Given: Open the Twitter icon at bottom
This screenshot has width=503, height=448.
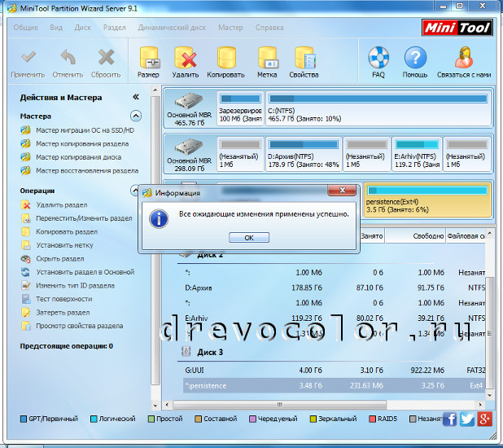Looking at the screenshot, I should pos(467,419).
